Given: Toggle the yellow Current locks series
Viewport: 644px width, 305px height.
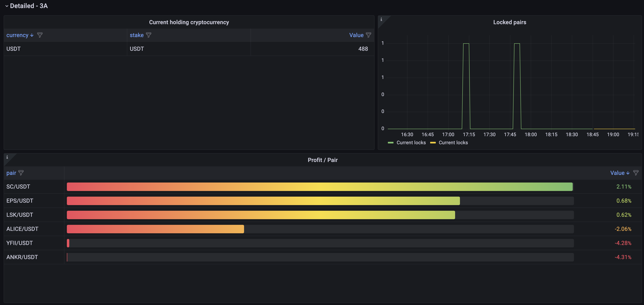Looking at the screenshot, I should [453, 142].
